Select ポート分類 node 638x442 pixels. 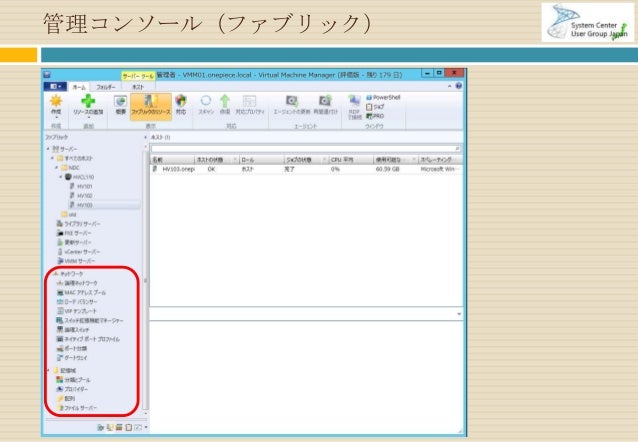[72, 349]
